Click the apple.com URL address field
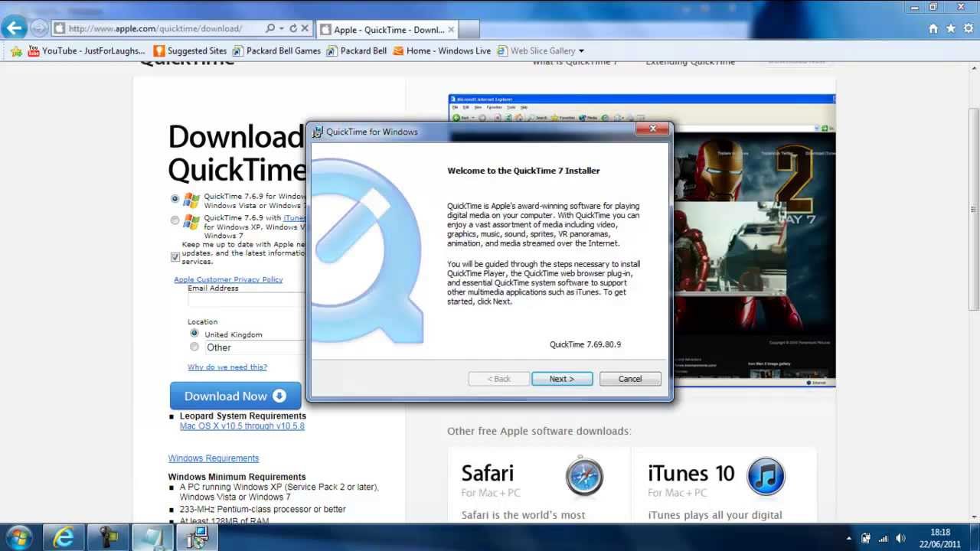Image resolution: width=980 pixels, height=551 pixels. 157,29
